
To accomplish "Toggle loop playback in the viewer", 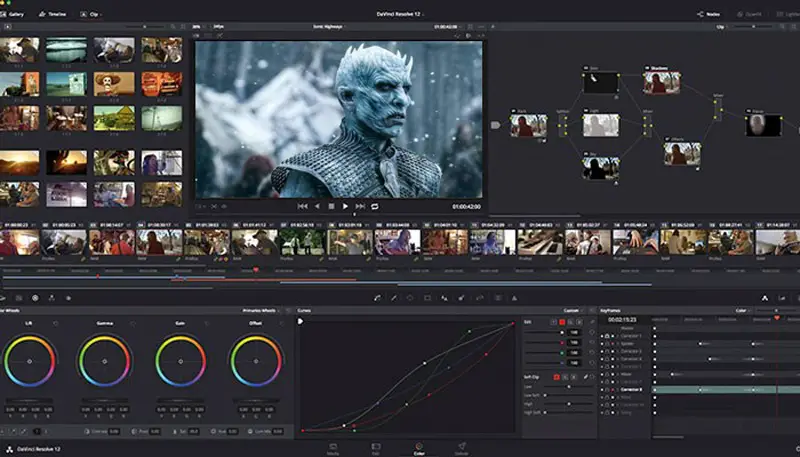I will point(374,206).
